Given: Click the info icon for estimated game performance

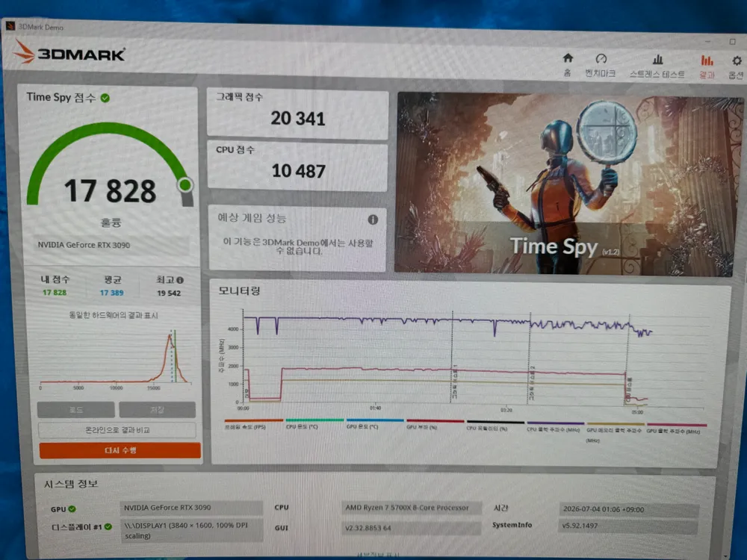Looking at the screenshot, I should tap(373, 220).
